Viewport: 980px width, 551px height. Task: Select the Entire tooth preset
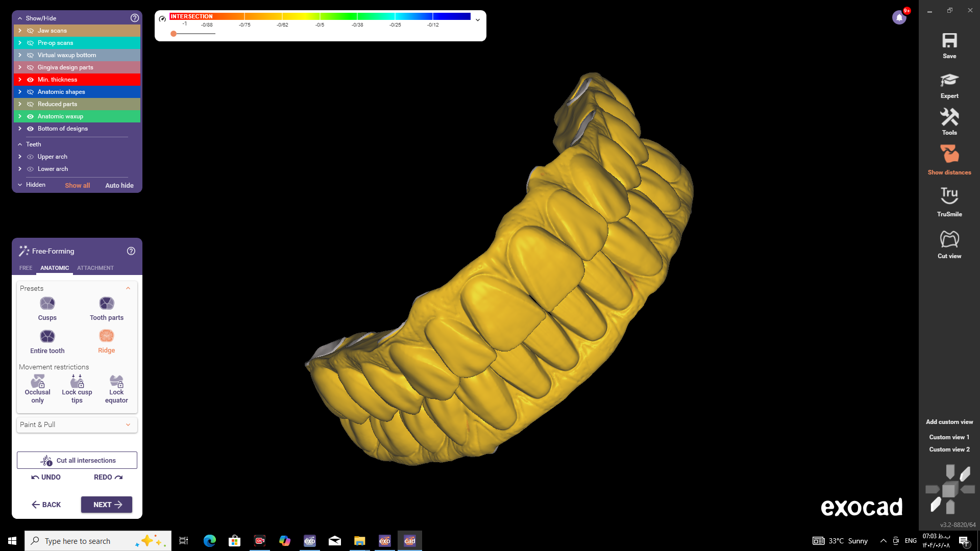pyautogui.click(x=47, y=337)
